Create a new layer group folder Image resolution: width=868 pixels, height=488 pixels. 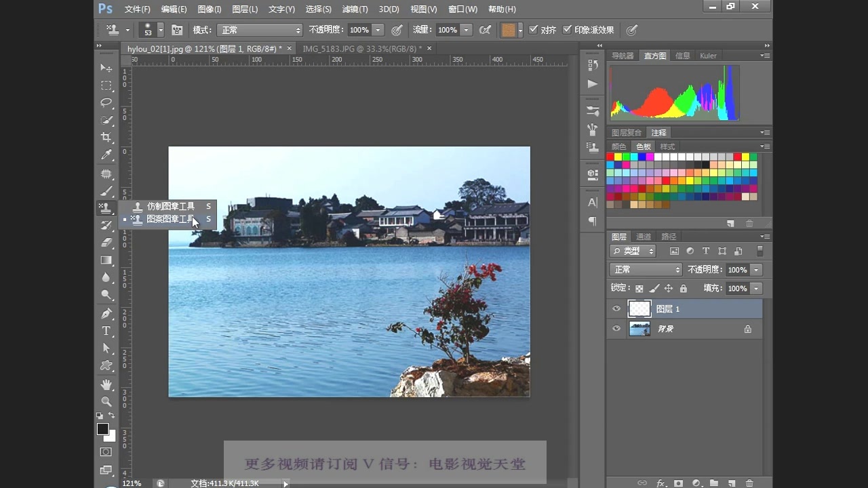tap(714, 483)
